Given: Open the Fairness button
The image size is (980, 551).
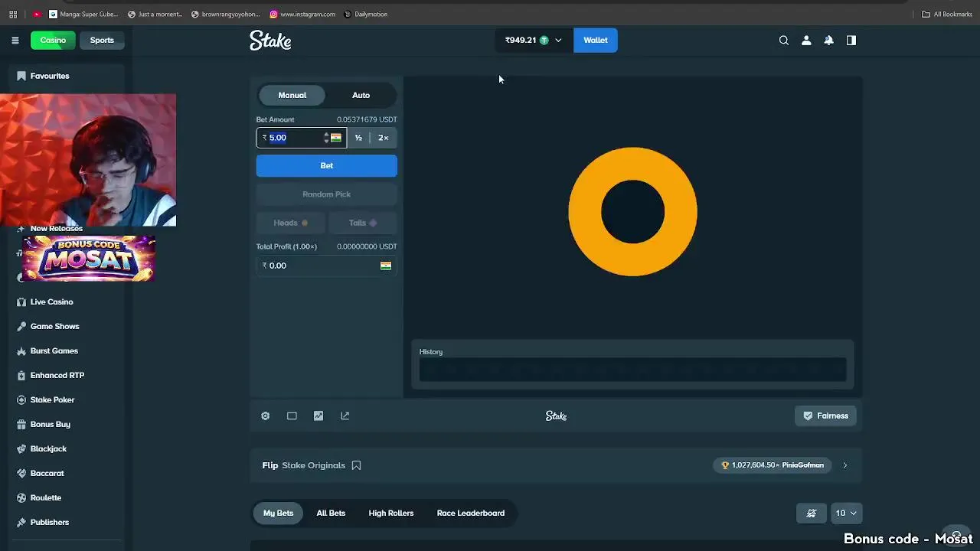Looking at the screenshot, I should click(825, 416).
